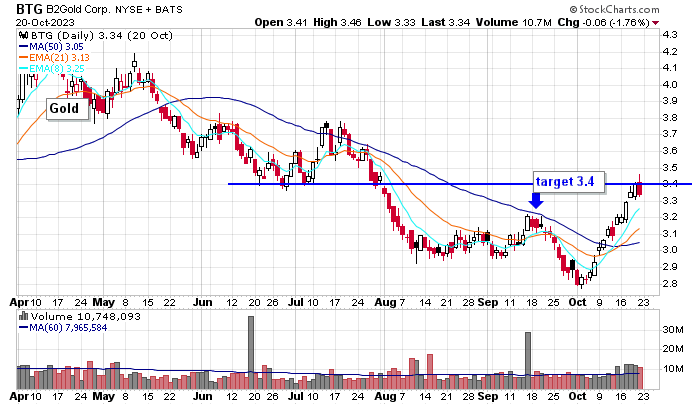Click the Gold annotation label box

pos(67,109)
